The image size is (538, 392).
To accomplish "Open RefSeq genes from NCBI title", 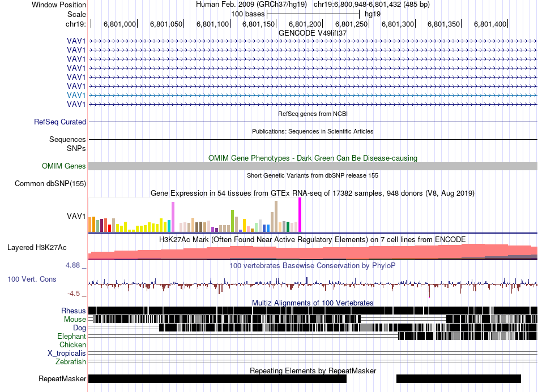I will tap(313, 114).
